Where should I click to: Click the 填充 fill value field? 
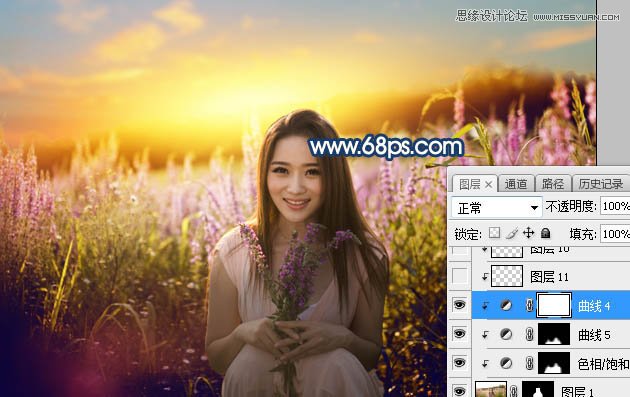615,234
